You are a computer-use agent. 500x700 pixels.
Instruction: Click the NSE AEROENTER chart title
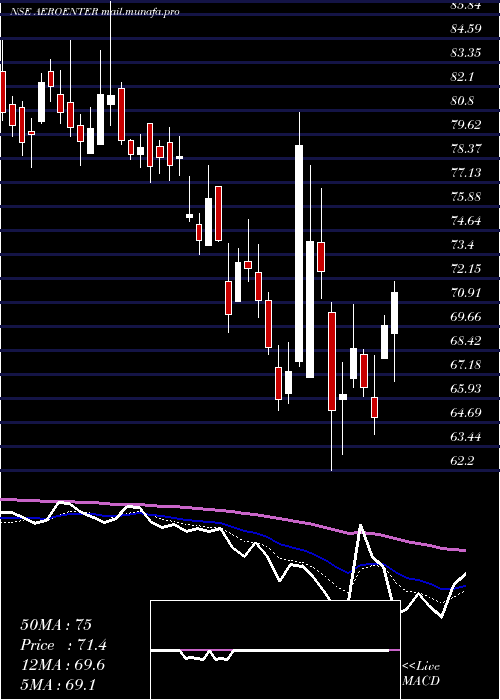pyautogui.click(x=95, y=12)
